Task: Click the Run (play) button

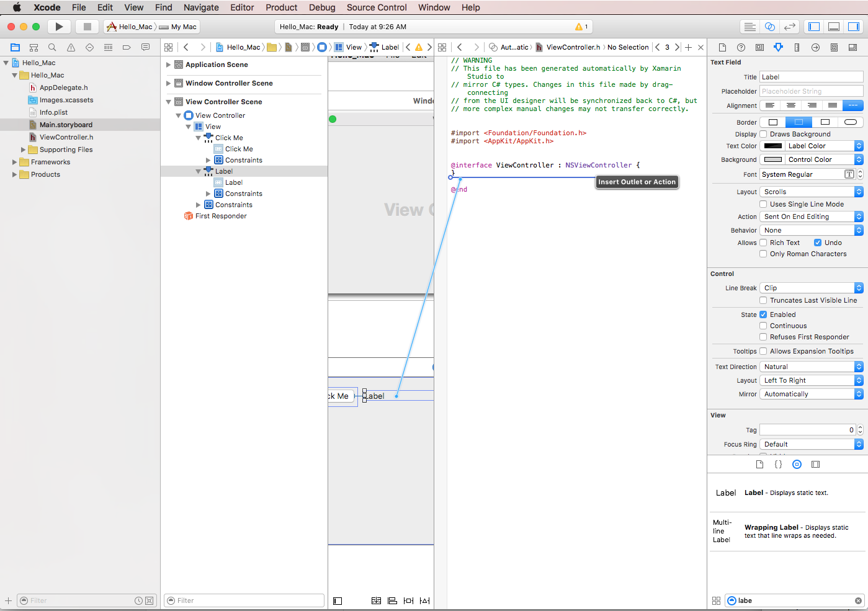Action: [x=59, y=27]
